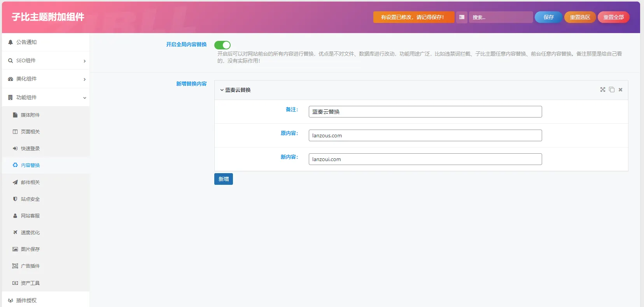The height and width of the screenshot is (307, 644).
Task: Click the 备注 input field
Action: click(425, 112)
